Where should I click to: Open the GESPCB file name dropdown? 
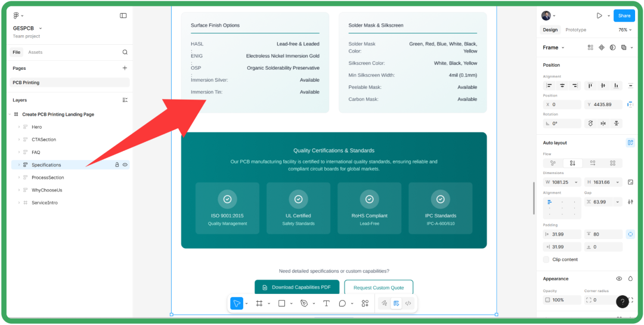tap(41, 28)
